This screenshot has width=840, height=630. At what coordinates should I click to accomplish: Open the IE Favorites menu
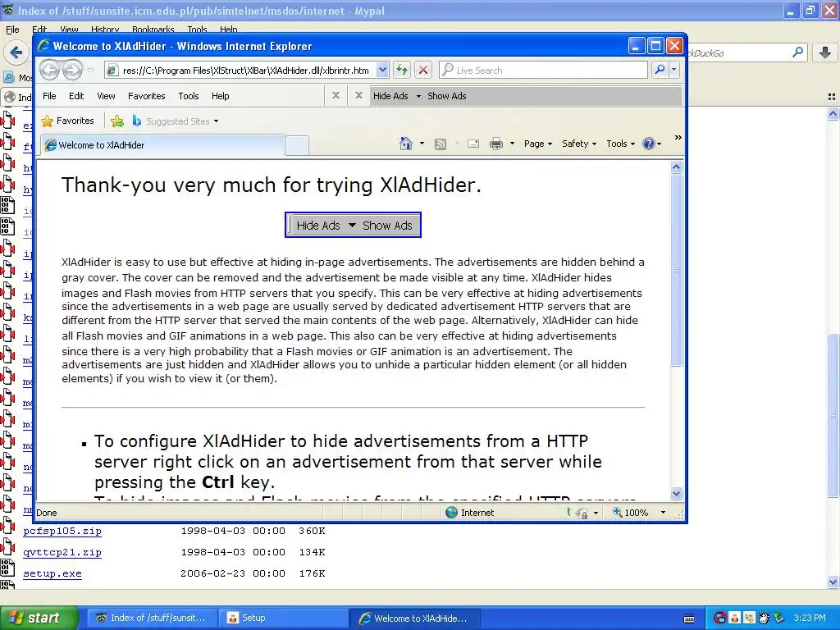(x=146, y=96)
